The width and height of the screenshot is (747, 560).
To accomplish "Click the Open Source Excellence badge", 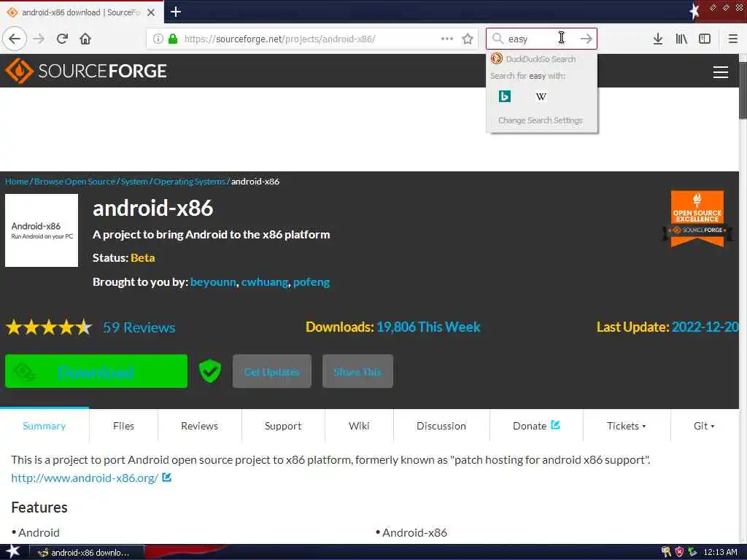I will [697, 219].
